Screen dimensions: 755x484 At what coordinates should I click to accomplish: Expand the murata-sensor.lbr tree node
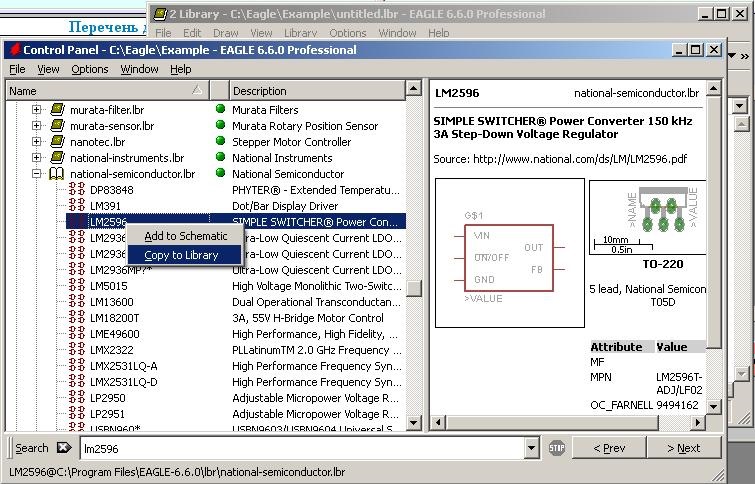click(x=37, y=125)
